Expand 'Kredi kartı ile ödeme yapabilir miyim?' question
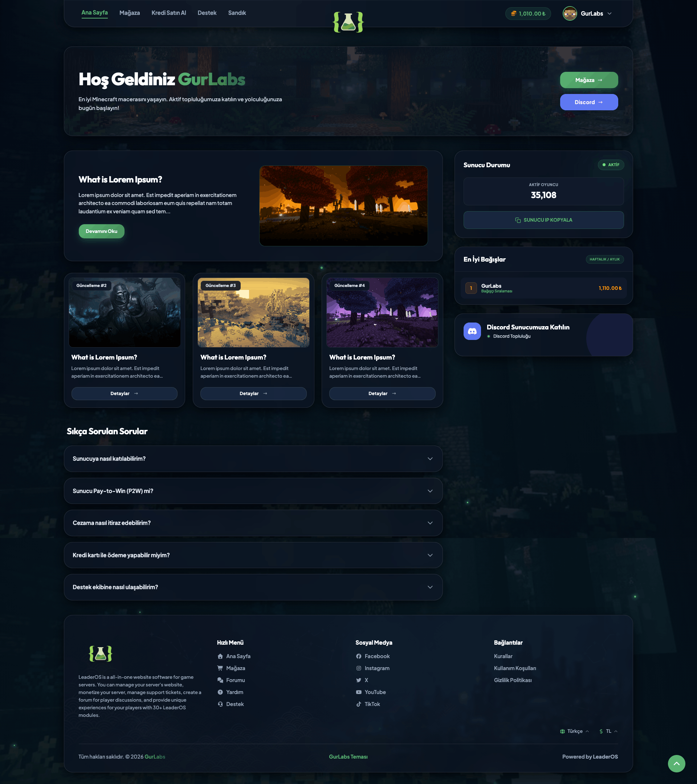Viewport: 697px width, 784px height. [x=253, y=555]
